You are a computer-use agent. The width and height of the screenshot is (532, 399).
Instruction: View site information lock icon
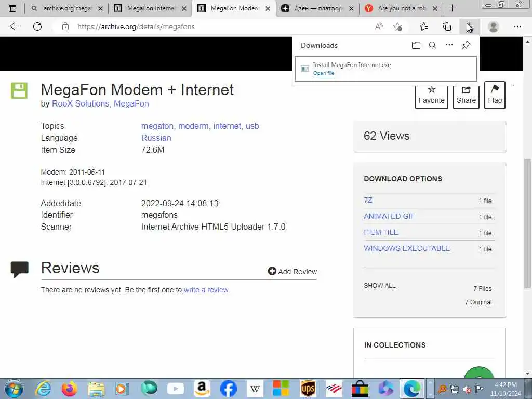click(65, 26)
